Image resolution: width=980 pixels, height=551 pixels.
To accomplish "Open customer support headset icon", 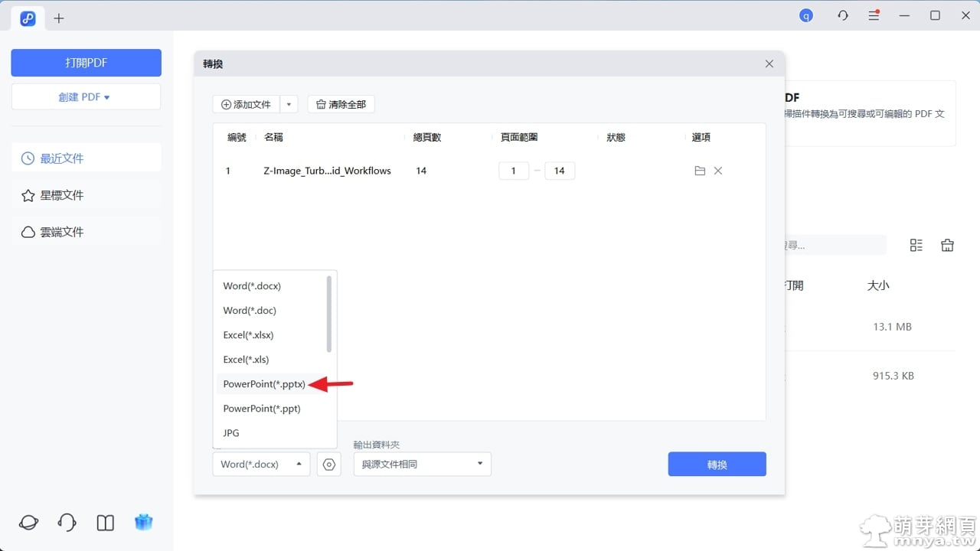I will click(x=67, y=523).
